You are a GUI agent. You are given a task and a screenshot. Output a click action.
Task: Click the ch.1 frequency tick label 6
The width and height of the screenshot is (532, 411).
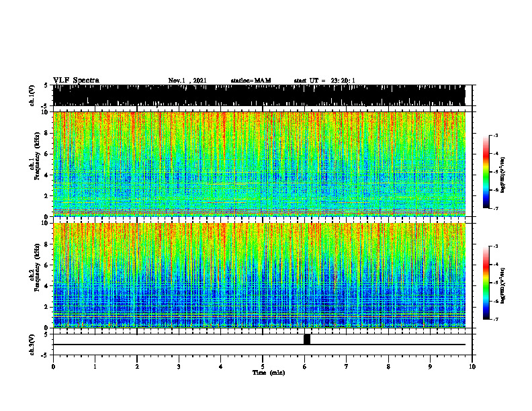click(x=47, y=154)
